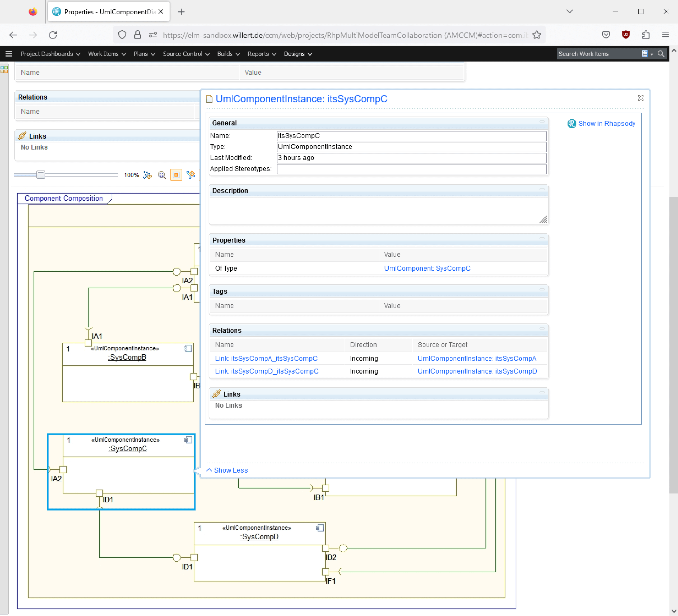This screenshot has height=616, width=678.
Task: Collapse the Tags section of the popup
Action: [x=542, y=289]
